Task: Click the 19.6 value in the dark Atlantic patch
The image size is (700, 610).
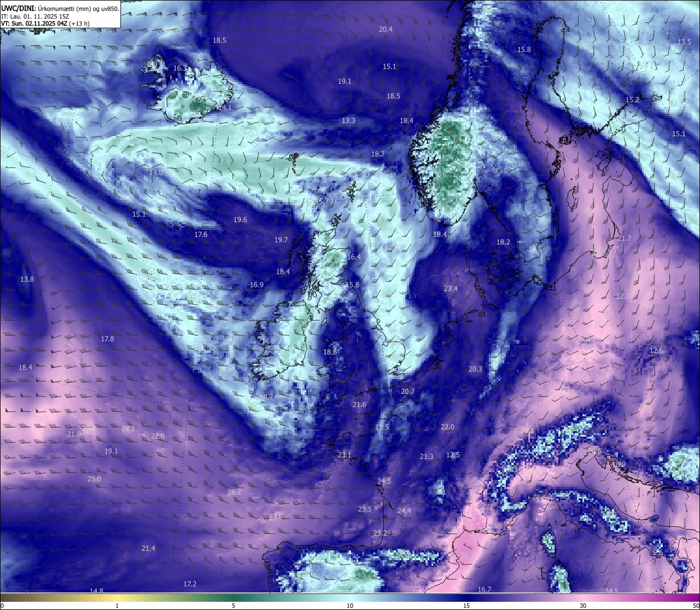Action: pos(240,219)
